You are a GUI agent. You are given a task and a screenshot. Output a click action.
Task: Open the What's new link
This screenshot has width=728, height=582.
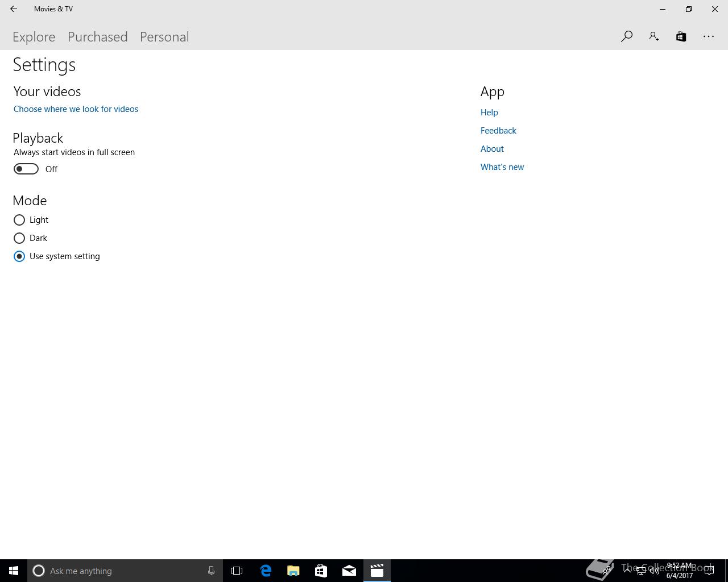pos(502,167)
